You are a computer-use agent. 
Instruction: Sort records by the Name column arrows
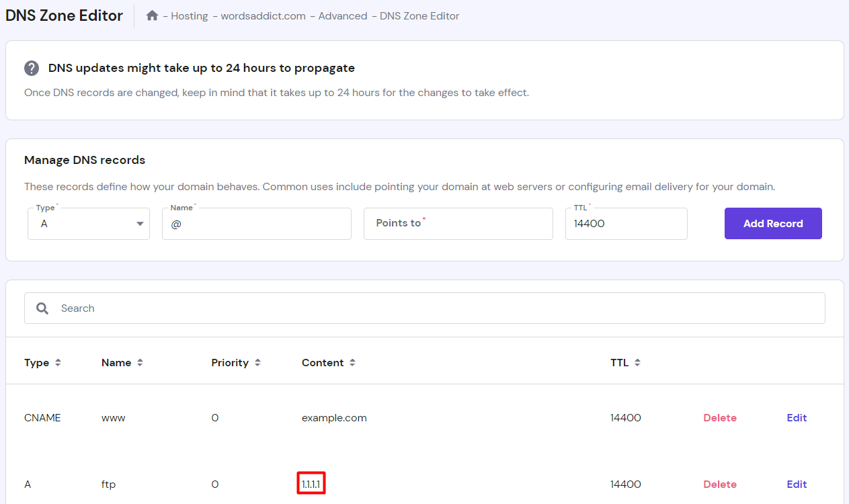pos(140,362)
